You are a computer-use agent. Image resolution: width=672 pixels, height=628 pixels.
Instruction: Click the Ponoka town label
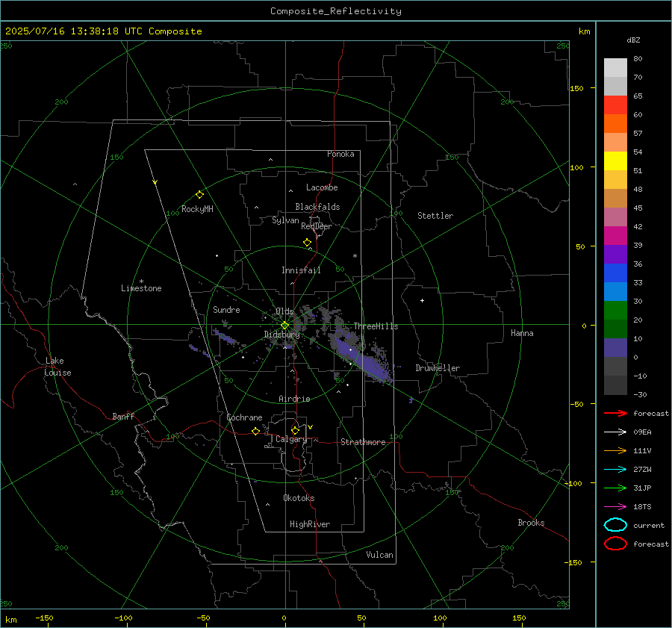pyautogui.click(x=340, y=154)
